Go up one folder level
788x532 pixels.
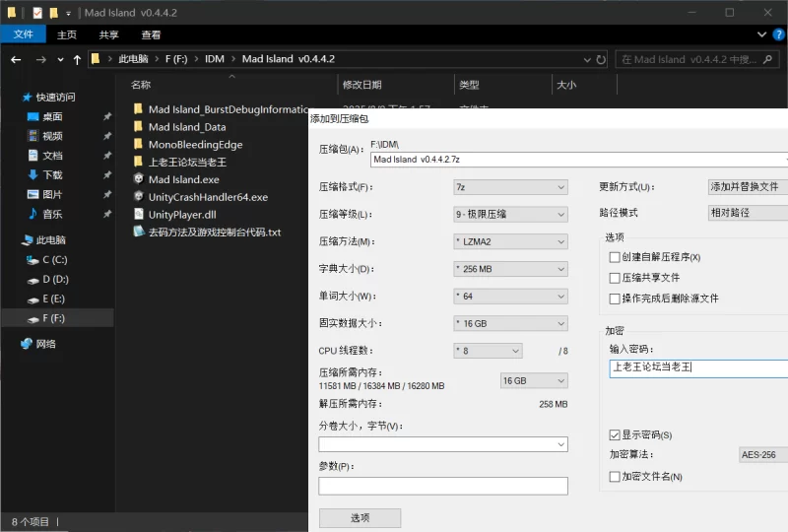click(77, 60)
